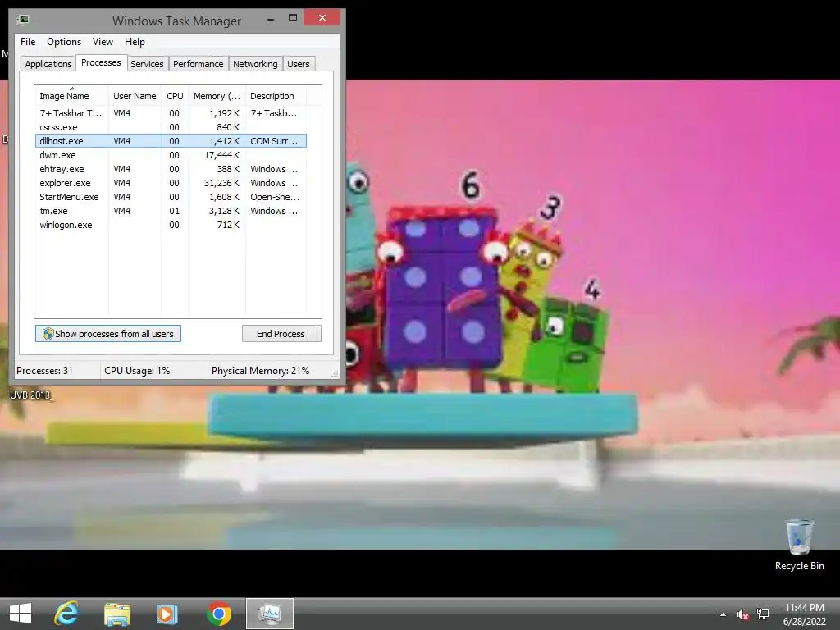The width and height of the screenshot is (840, 630).
Task: Select the 7+ Taskbar T... process row
Action: [x=171, y=113]
